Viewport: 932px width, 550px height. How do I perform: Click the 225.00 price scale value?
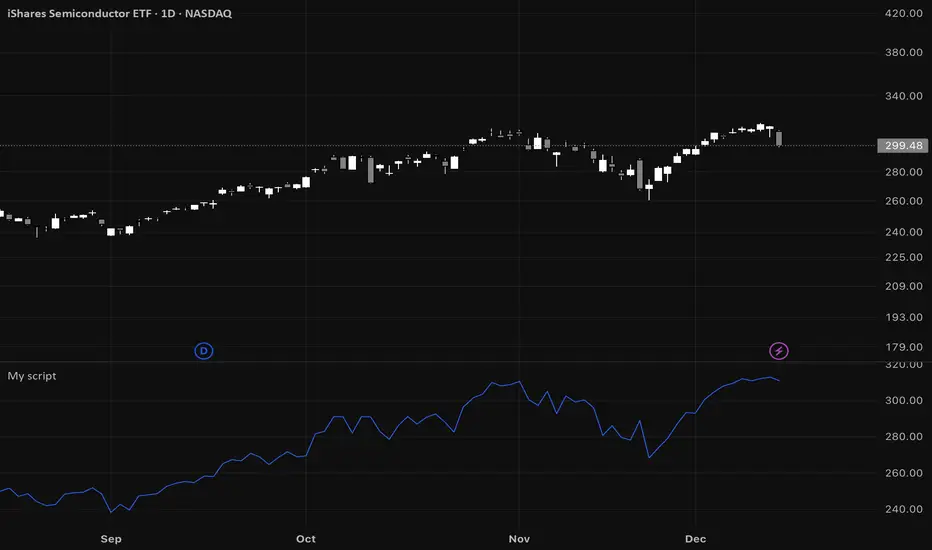click(x=903, y=257)
